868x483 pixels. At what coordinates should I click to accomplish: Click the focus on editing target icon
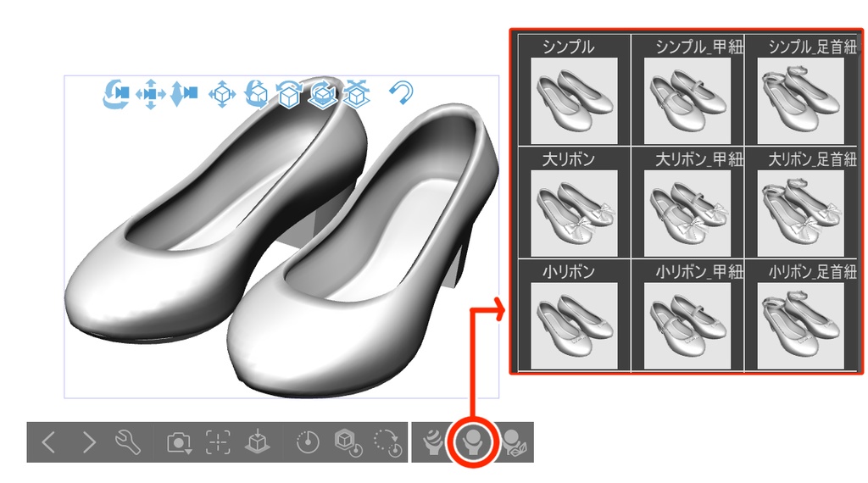click(218, 442)
